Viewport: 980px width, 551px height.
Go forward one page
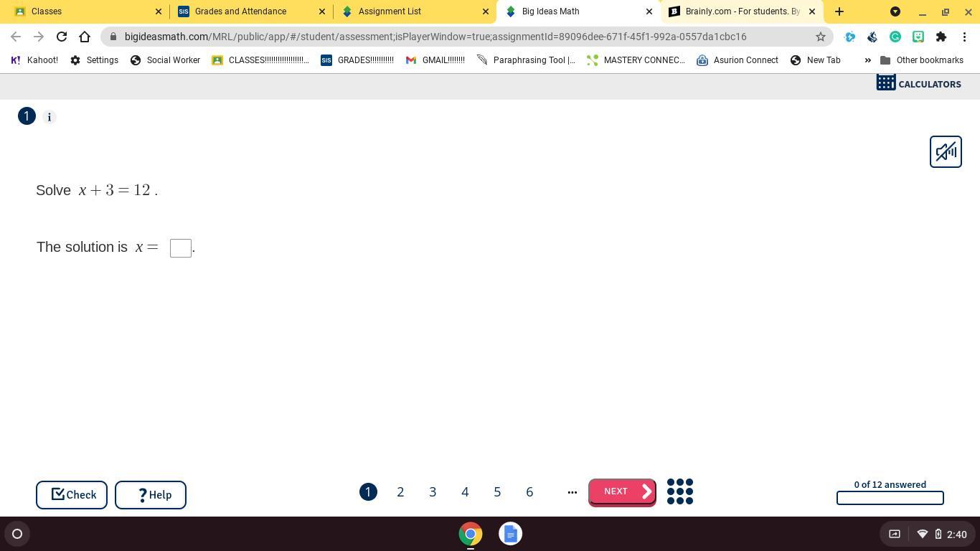point(39,37)
